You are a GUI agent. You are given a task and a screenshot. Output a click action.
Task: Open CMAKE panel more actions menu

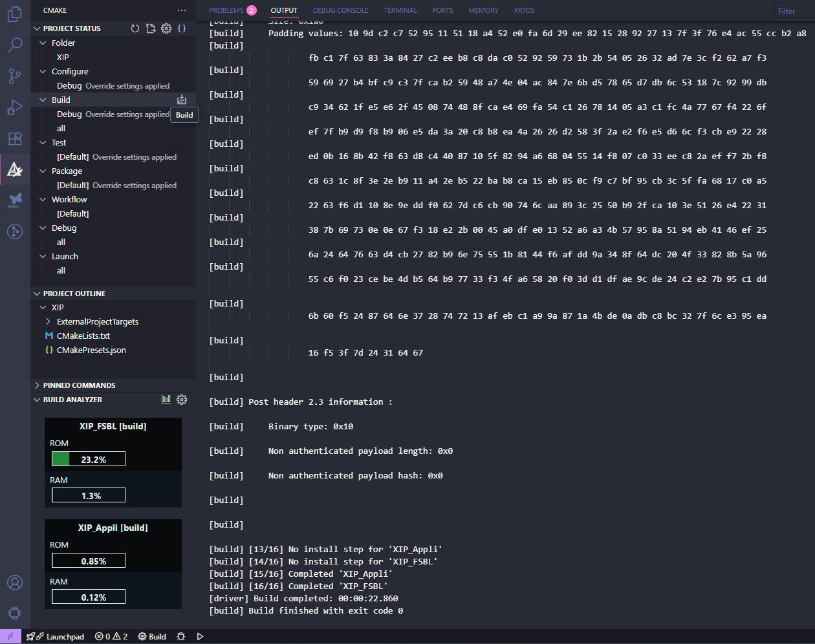[182, 10]
